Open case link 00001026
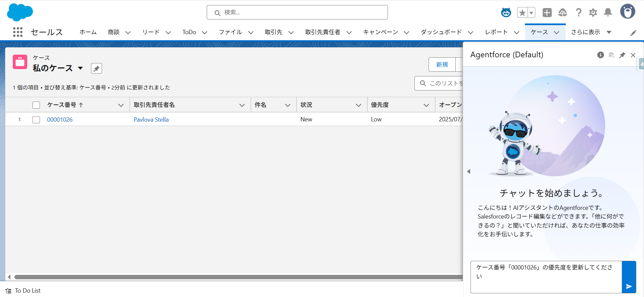 pyautogui.click(x=60, y=120)
